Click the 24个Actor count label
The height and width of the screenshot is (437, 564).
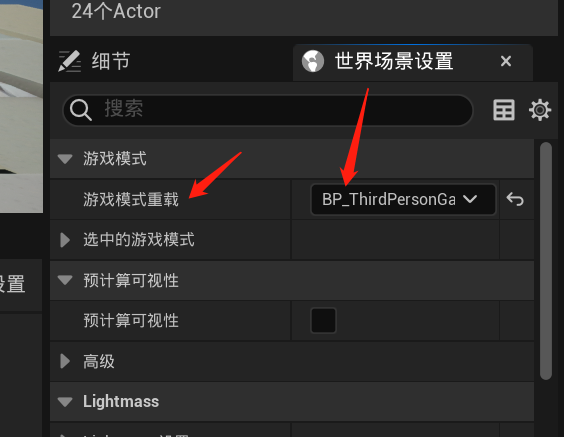[116, 12]
